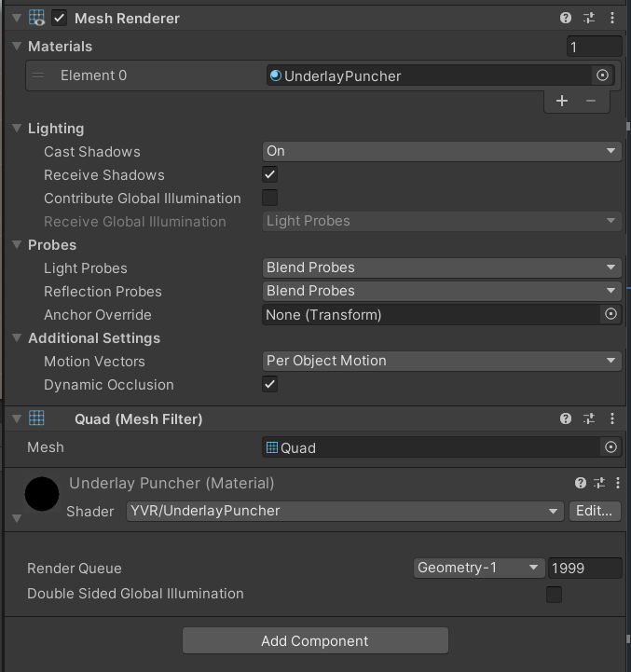Enable Contribute Global Illumination

[270, 198]
